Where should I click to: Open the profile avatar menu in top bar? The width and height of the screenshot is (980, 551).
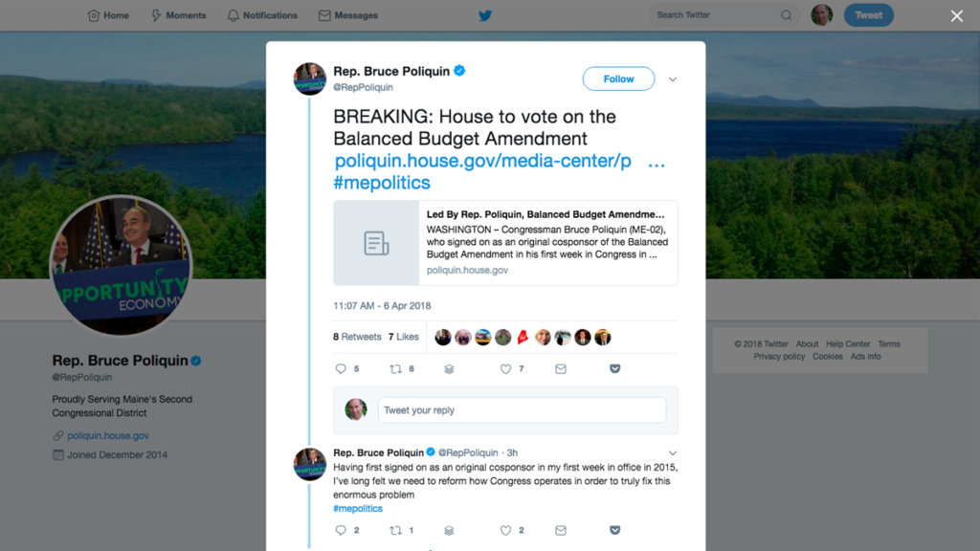[822, 15]
